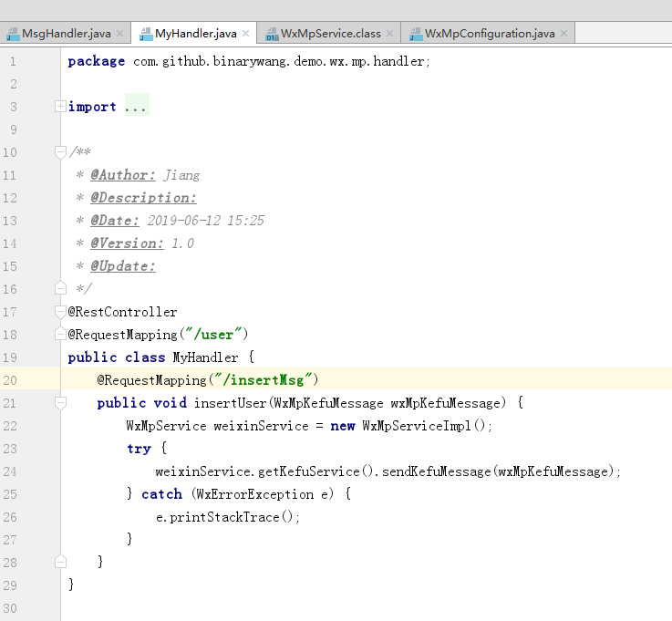Click the @Update: tag
This screenshot has height=621, width=672.
[123, 266]
